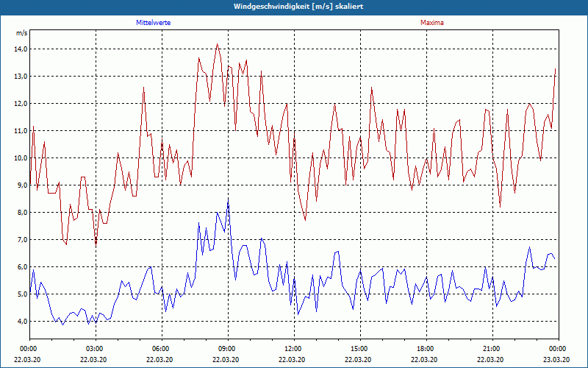Click the m/s axis unit label
This screenshot has width=588, height=368.
(21, 33)
